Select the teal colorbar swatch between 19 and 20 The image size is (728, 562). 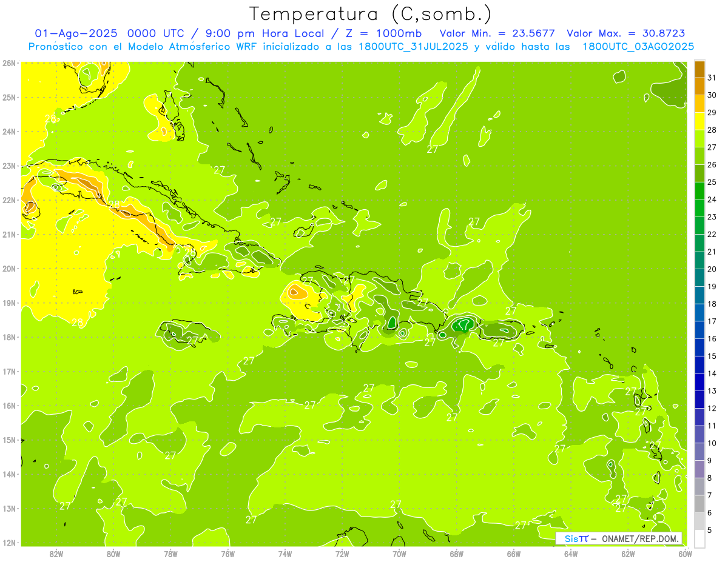click(699, 278)
